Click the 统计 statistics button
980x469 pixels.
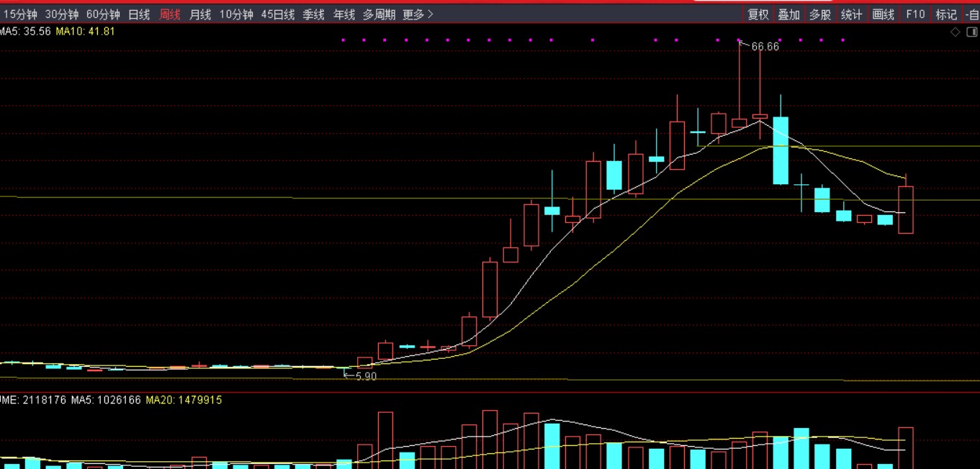852,14
